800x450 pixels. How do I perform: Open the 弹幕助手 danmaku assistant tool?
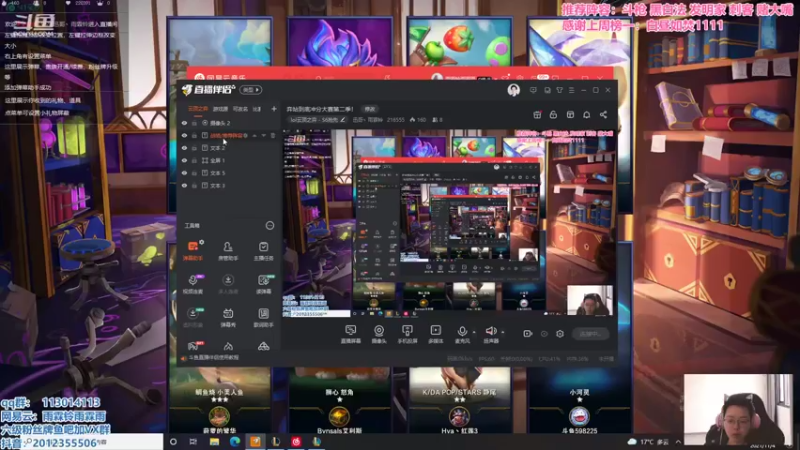pyautogui.click(x=193, y=251)
